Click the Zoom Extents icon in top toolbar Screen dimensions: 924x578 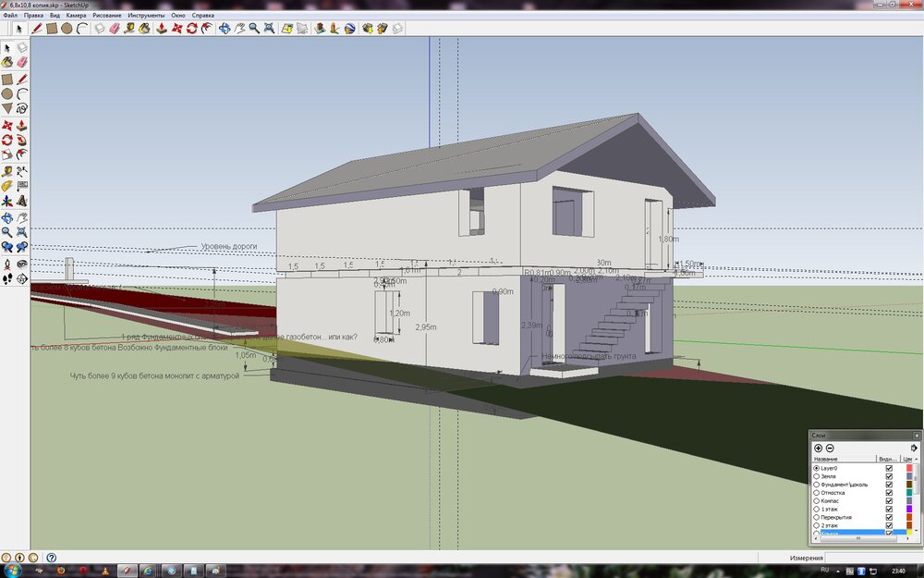[x=268, y=29]
